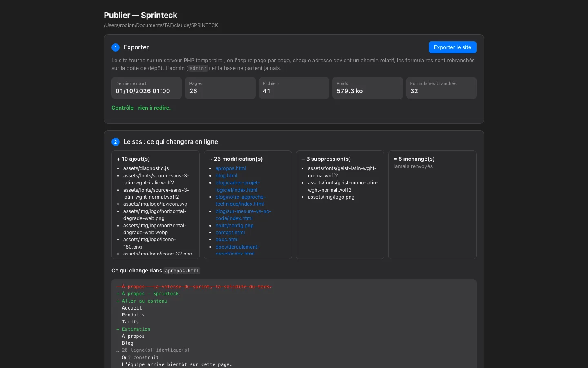Click added diff line 'Estimation'
This screenshot has width=588, height=368.
point(133,329)
